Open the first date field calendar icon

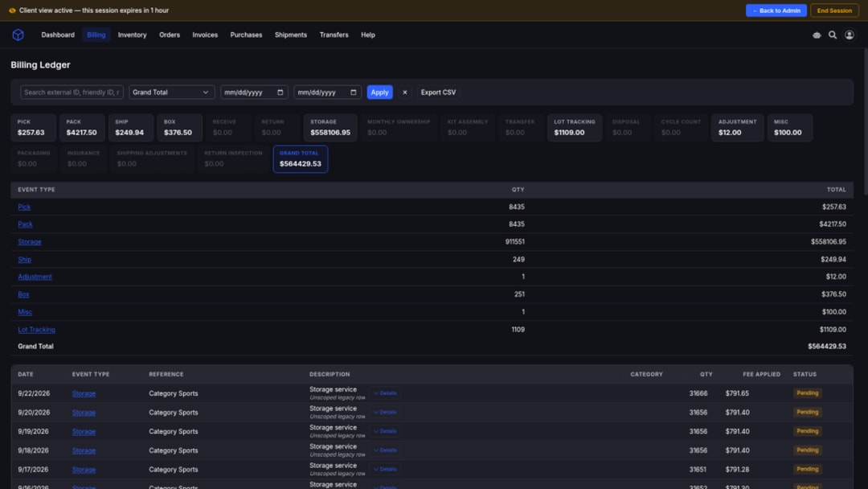(x=280, y=92)
